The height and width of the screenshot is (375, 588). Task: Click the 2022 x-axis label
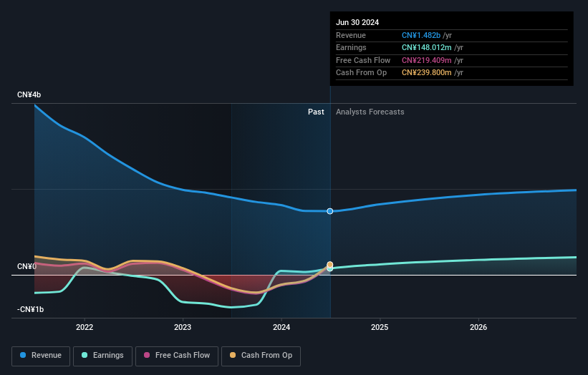(x=85, y=327)
